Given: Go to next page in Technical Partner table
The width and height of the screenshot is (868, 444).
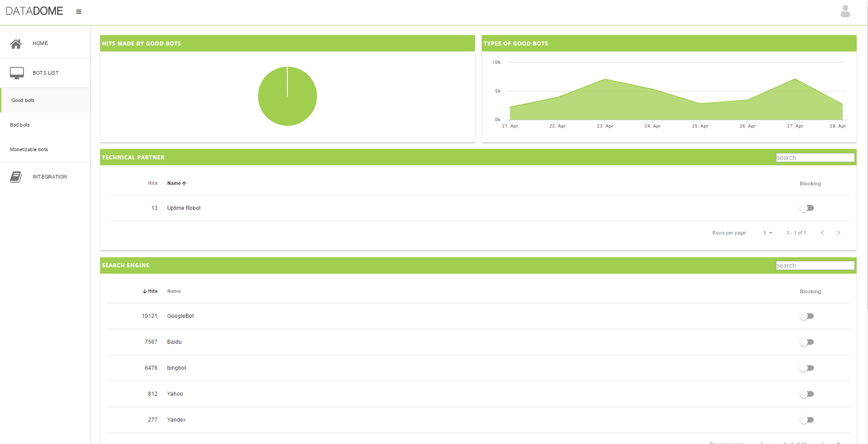Looking at the screenshot, I should click(838, 233).
